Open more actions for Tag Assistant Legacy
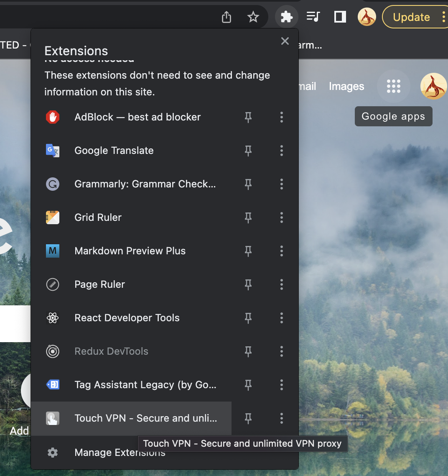 pyautogui.click(x=282, y=385)
